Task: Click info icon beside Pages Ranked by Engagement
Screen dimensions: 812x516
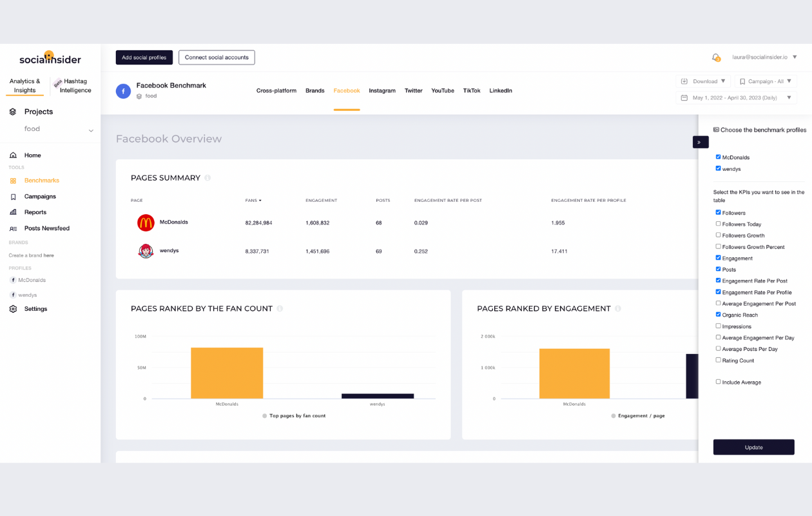Action: pyautogui.click(x=618, y=308)
